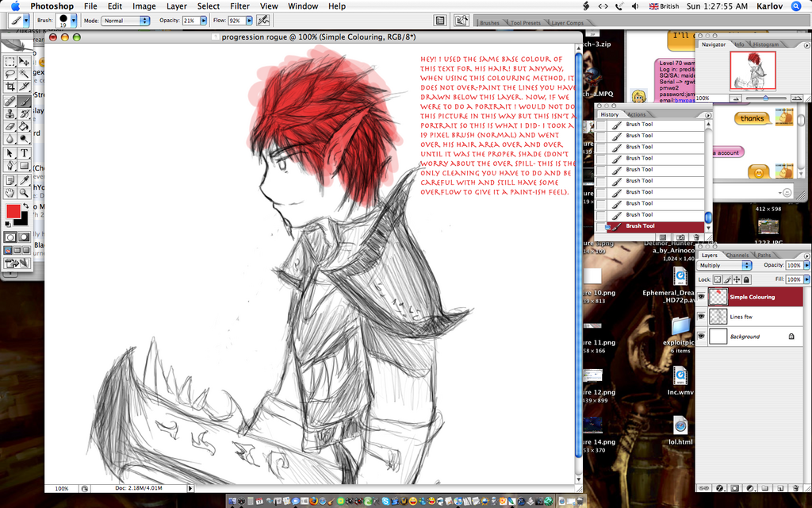812x508 pixels.
Task: Select the Zoom tool
Action: [24, 193]
